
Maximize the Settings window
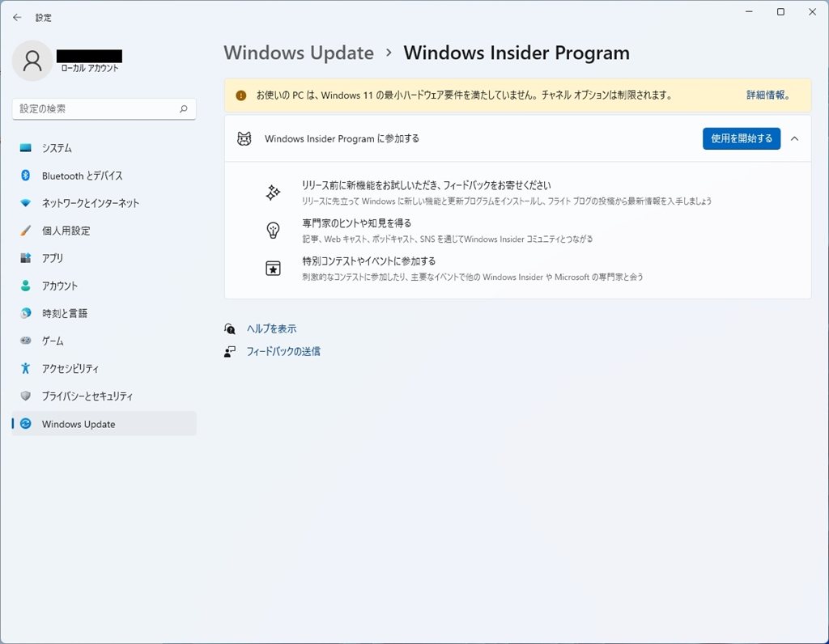780,11
